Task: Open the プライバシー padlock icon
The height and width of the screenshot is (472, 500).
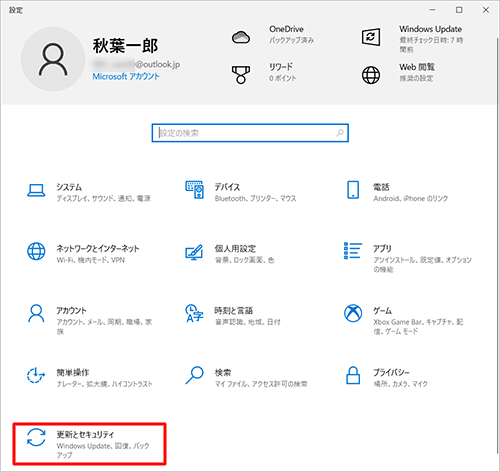Action: coord(353,375)
